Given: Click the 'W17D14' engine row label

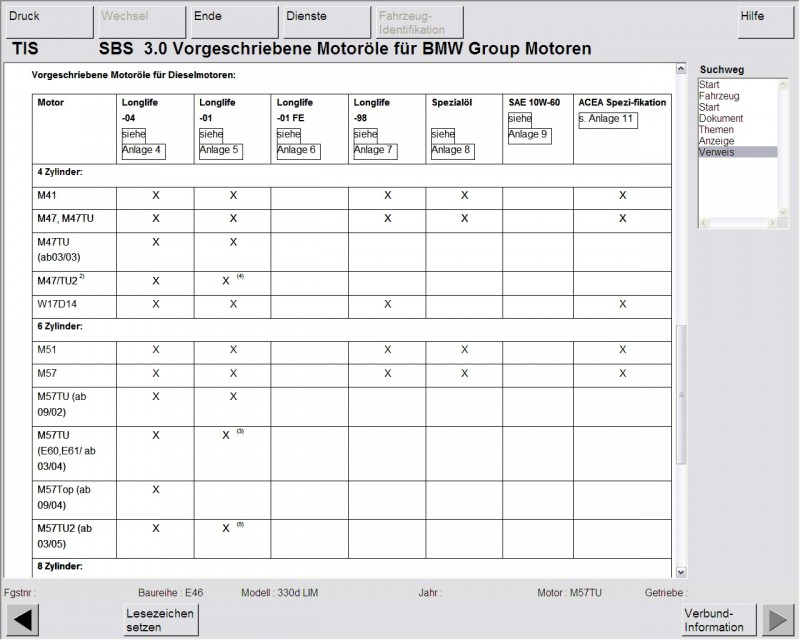Looking at the screenshot, I should click(57, 304).
